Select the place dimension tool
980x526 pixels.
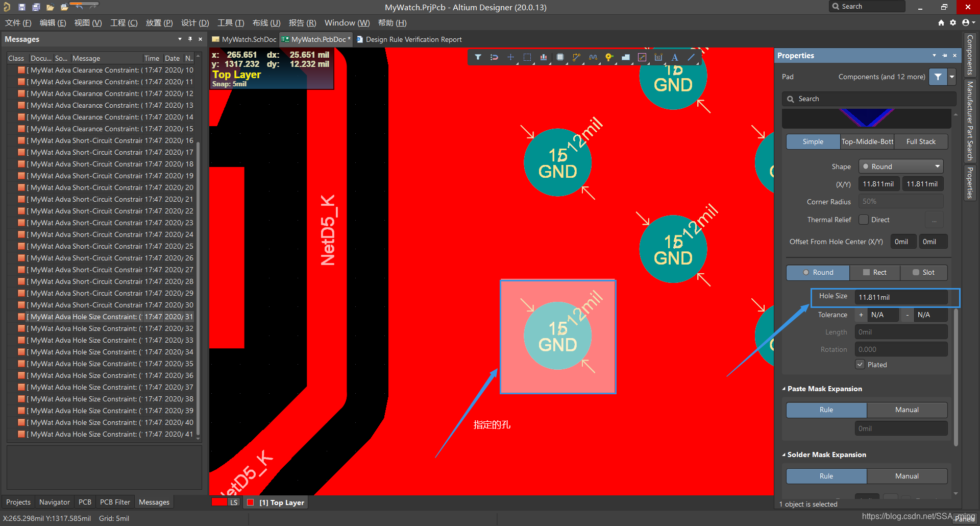pyautogui.click(x=658, y=57)
